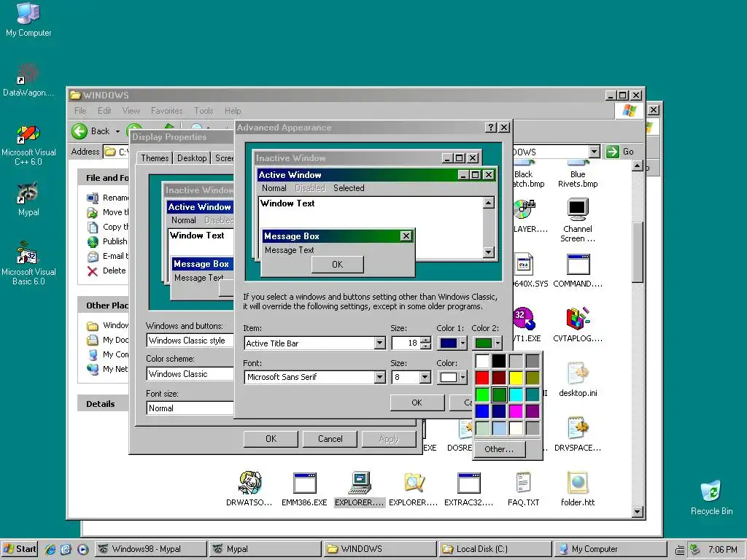This screenshot has width=747, height=560.
Task: Select the Recycle Bin icon
Action: (711, 498)
